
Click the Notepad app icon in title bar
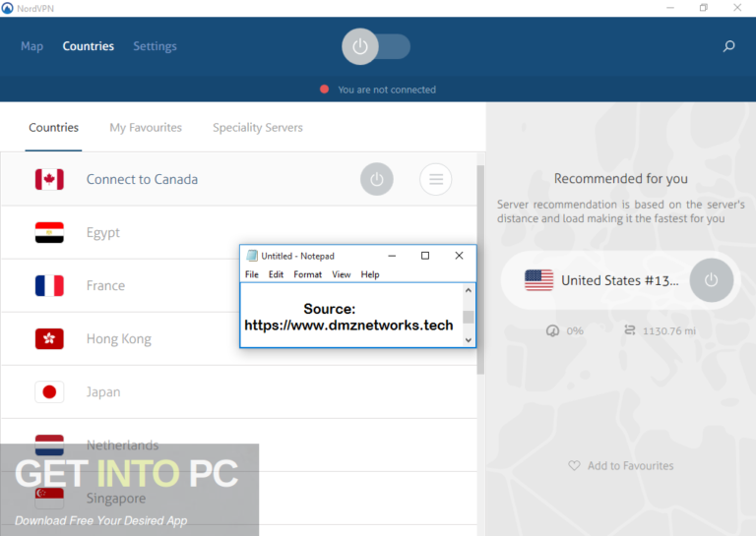point(252,256)
